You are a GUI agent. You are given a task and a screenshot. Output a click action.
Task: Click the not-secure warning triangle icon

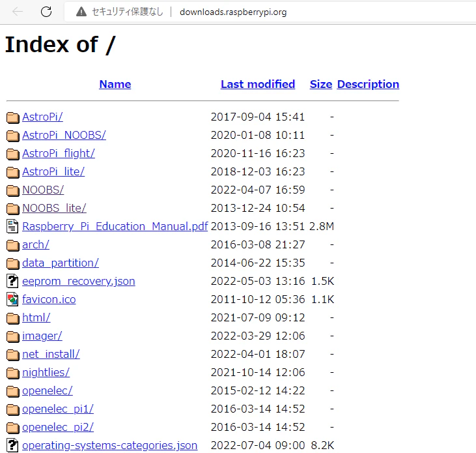(81, 12)
